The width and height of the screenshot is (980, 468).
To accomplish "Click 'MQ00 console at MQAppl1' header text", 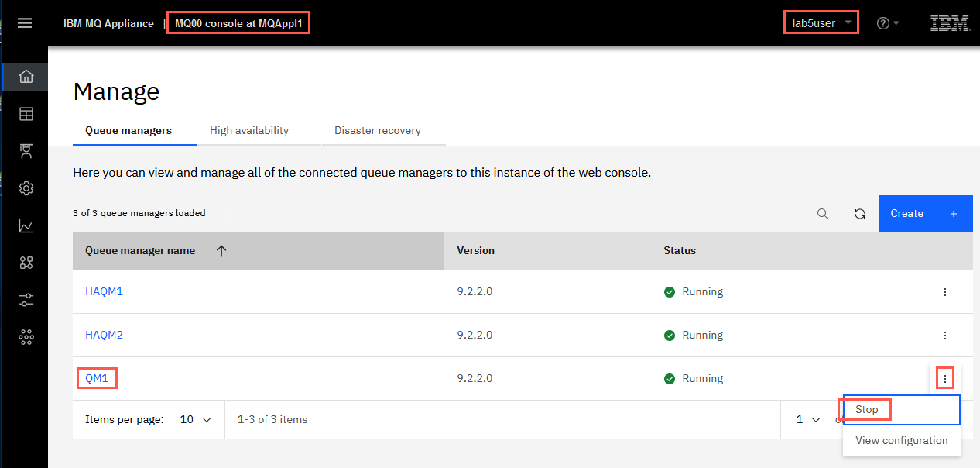I will coord(238,23).
